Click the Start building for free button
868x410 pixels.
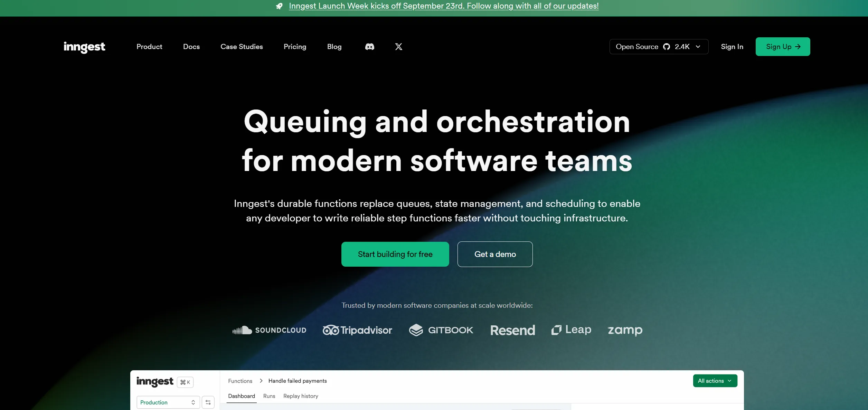point(395,254)
